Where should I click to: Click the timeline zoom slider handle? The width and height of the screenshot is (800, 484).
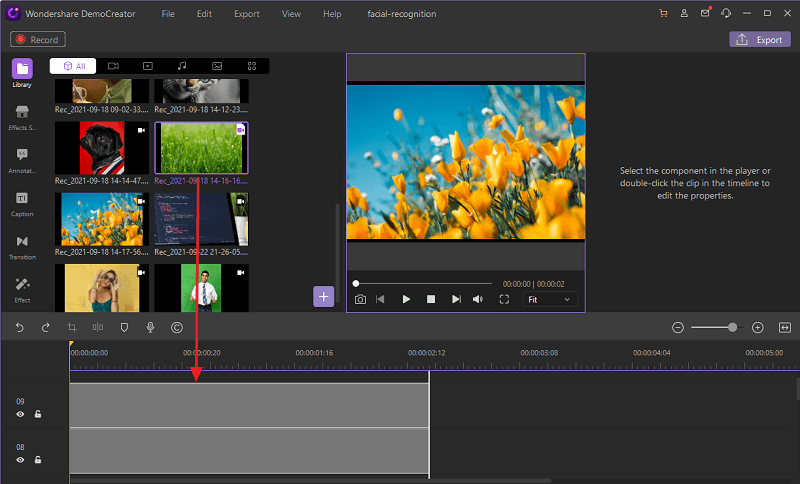(733, 327)
